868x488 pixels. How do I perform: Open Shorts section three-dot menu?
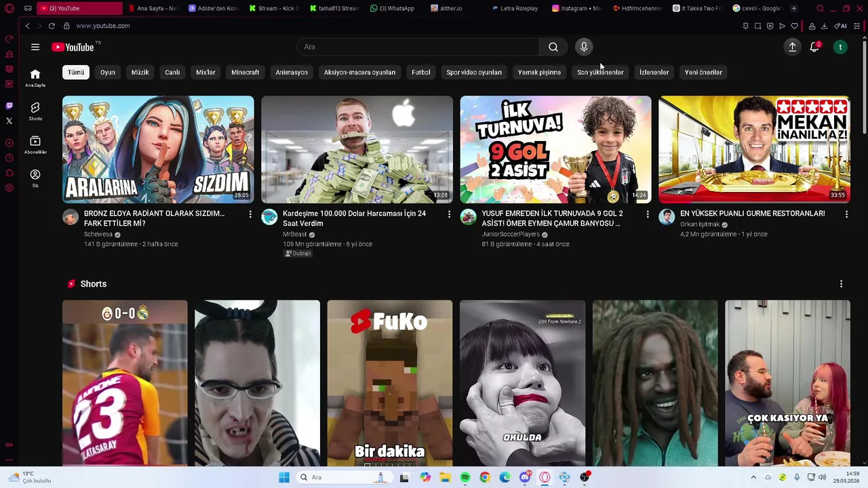pyautogui.click(x=841, y=284)
